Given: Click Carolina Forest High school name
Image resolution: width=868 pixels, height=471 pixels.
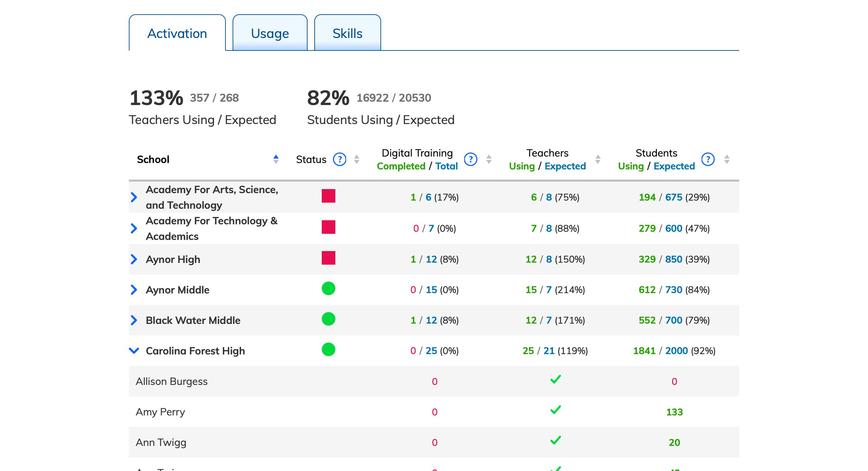Looking at the screenshot, I should pos(195,351).
